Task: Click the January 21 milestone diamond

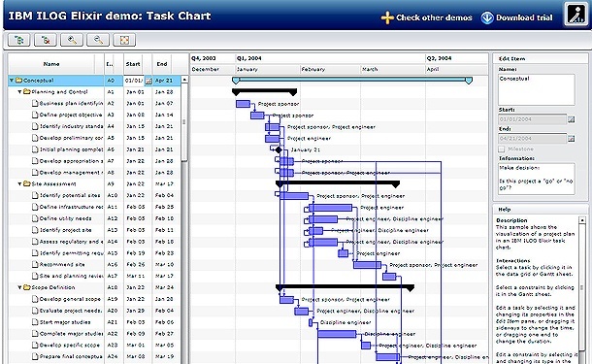Action: point(279,149)
